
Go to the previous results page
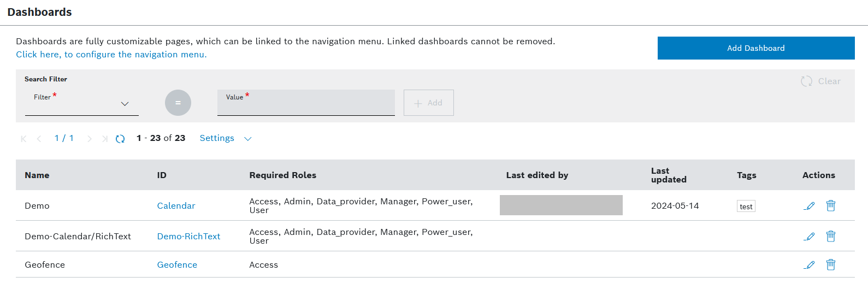pos(39,139)
